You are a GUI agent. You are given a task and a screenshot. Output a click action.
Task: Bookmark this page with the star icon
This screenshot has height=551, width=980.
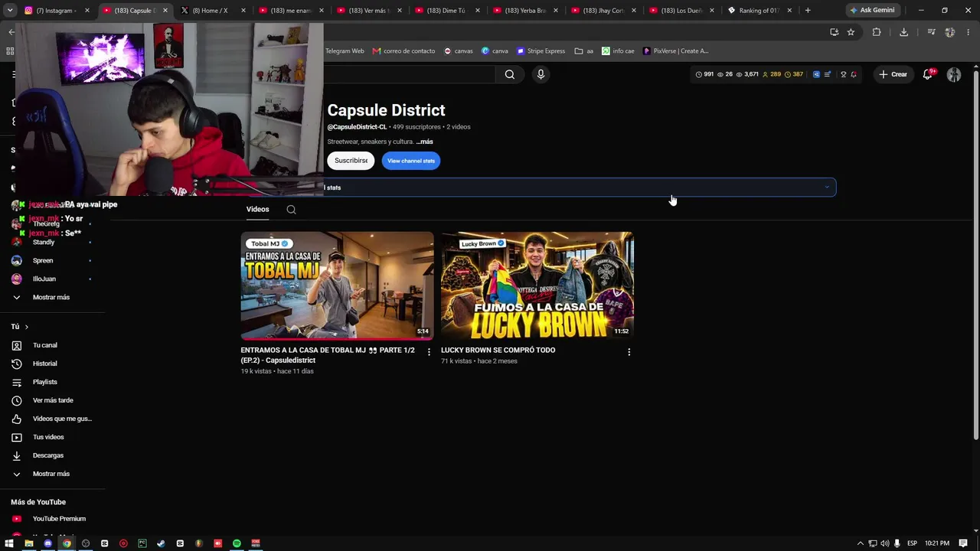pyautogui.click(x=851, y=32)
